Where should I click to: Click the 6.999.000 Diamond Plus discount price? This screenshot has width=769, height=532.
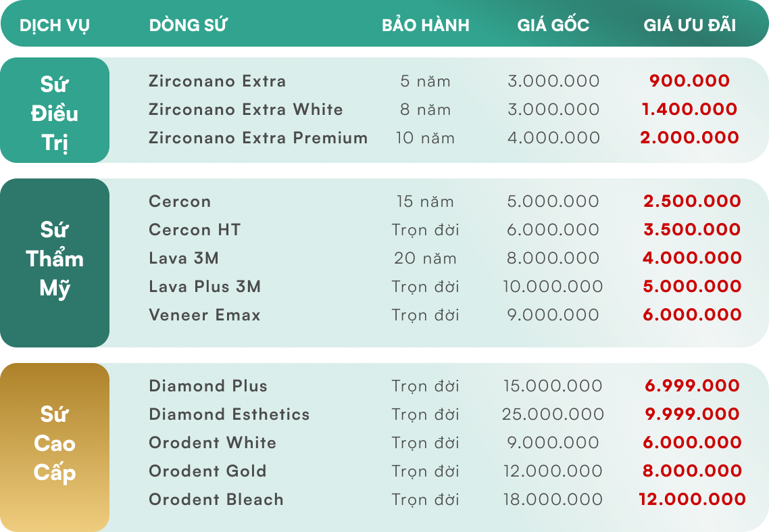click(692, 386)
